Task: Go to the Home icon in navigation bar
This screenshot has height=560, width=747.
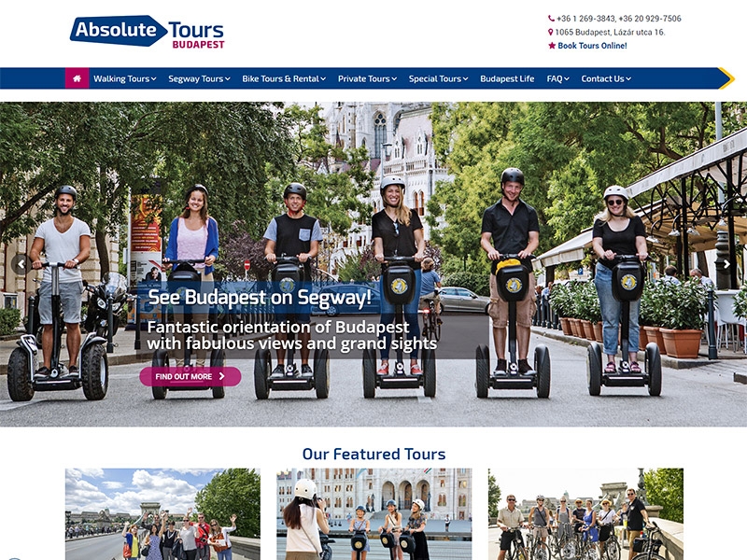Action: (77, 78)
